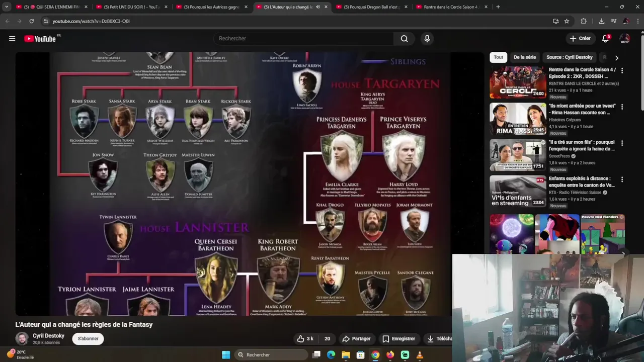Open a new Chrome tab
The image size is (644, 362).
(x=498, y=7)
